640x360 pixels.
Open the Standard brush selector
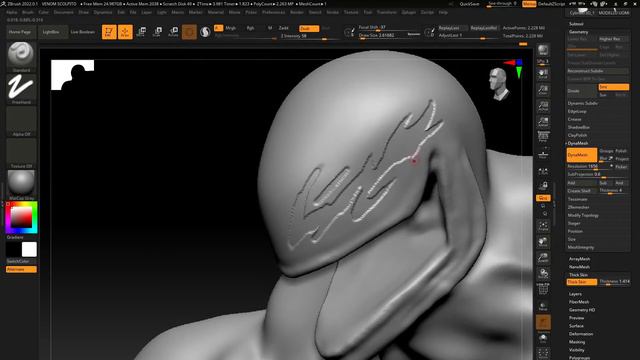pos(21,57)
